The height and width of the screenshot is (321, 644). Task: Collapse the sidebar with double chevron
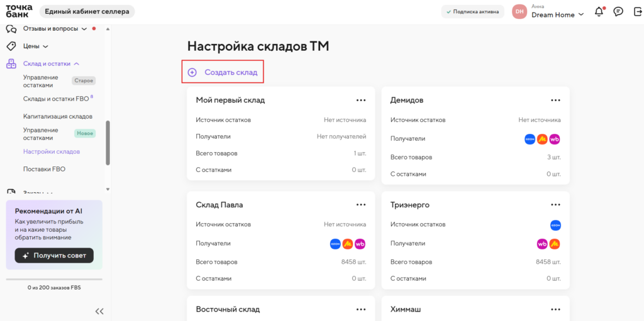(99, 311)
